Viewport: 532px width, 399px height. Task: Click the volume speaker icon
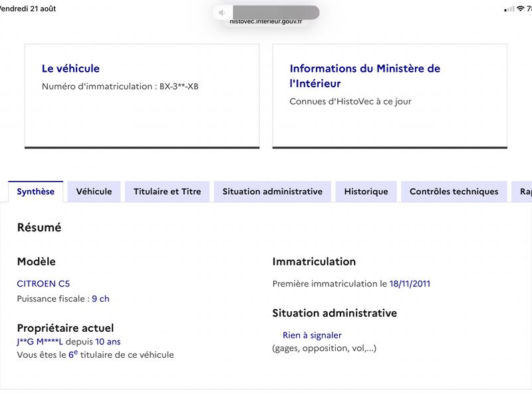tap(222, 13)
